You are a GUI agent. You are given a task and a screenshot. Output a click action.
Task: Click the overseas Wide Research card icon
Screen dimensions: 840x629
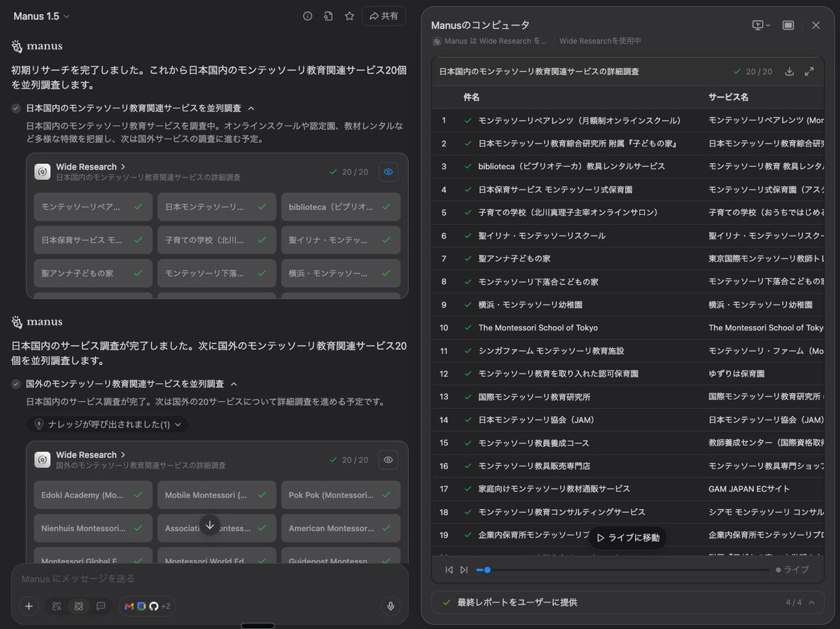point(43,459)
